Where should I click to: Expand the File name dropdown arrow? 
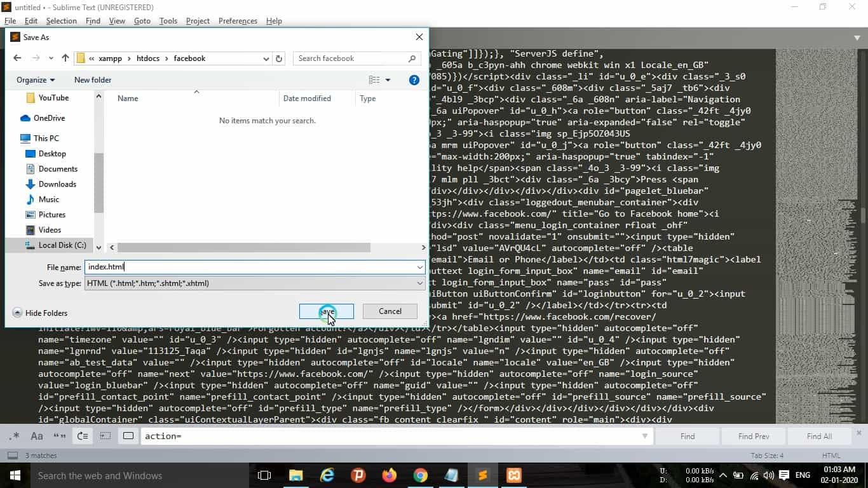pyautogui.click(x=419, y=268)
